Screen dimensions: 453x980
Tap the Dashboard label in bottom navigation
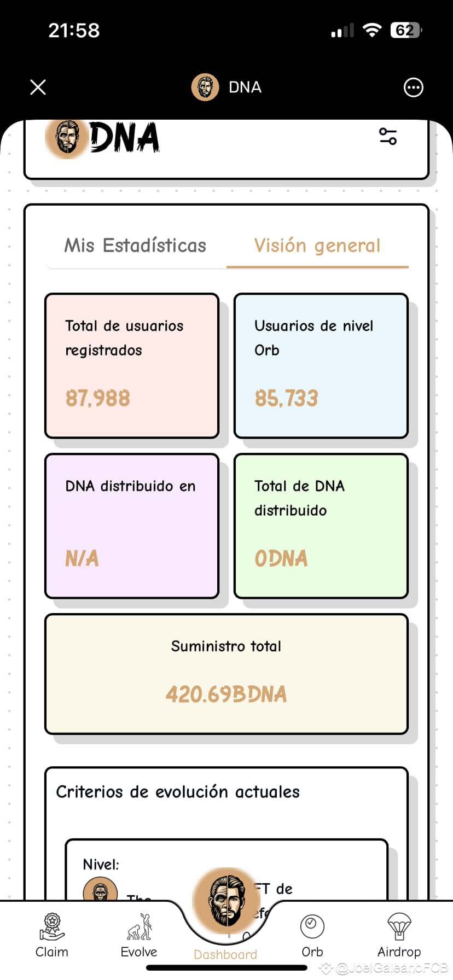pos(225,954)
